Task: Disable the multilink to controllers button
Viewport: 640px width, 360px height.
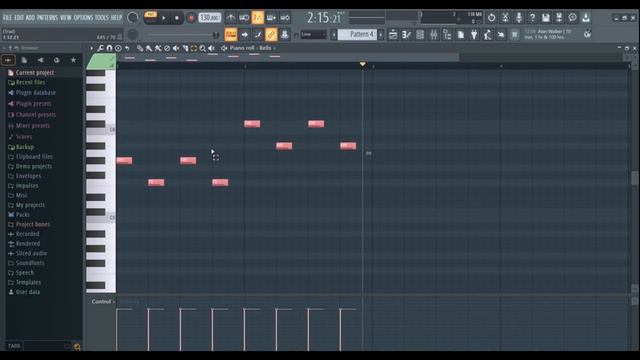Action: click(x=271, y=35)
